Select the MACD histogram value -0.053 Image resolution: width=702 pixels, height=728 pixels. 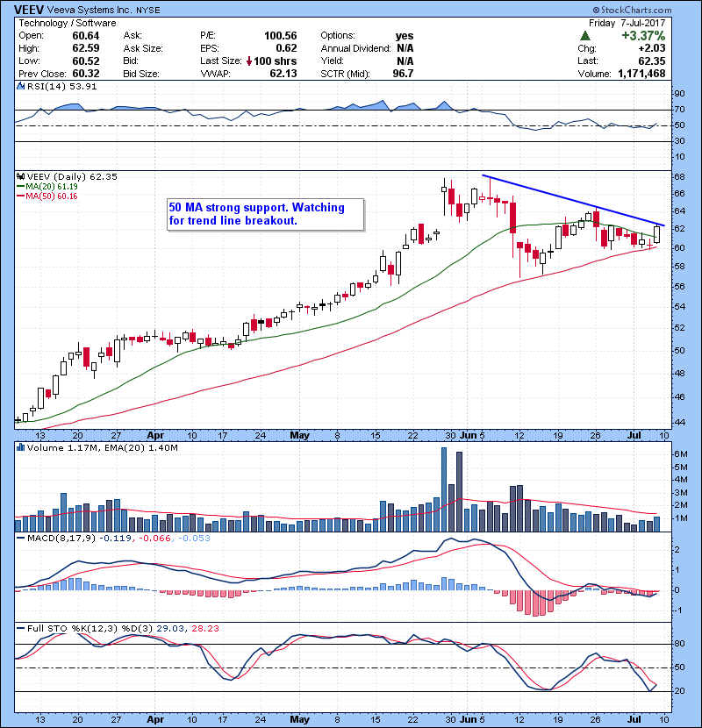coord(193,539)
